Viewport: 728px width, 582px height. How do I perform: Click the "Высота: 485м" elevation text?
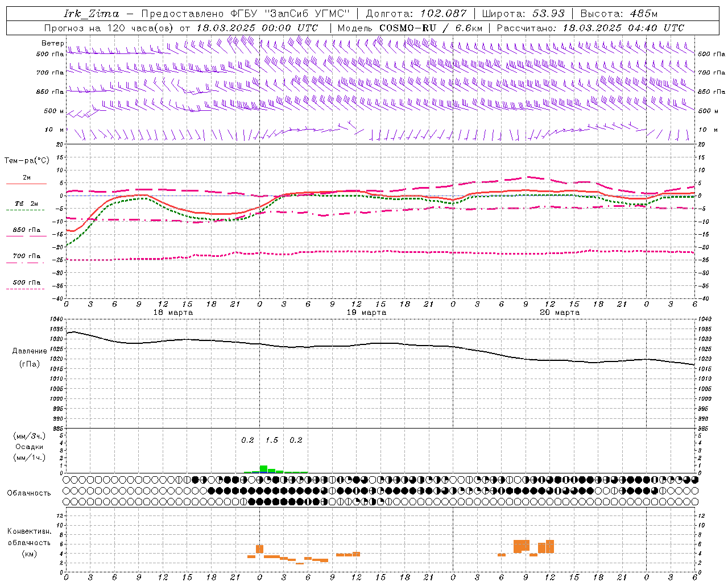pyautogui.click(x=619, y=14)
